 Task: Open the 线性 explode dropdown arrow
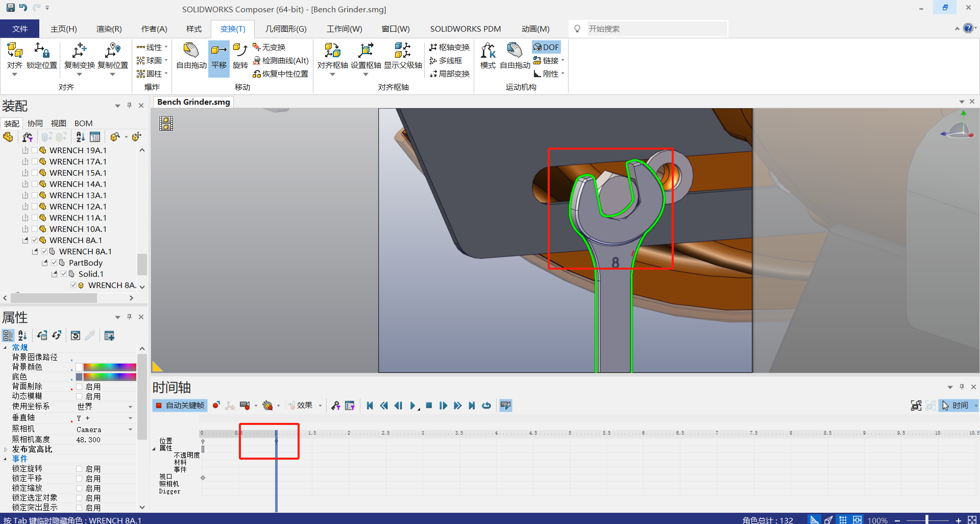pos(166,47)
